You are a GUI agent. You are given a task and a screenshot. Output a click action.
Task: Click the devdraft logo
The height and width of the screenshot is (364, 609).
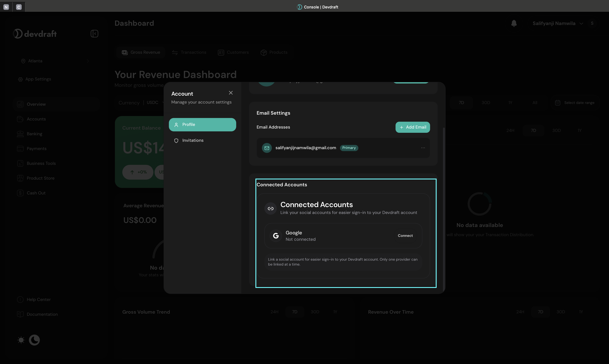(35, 34)
